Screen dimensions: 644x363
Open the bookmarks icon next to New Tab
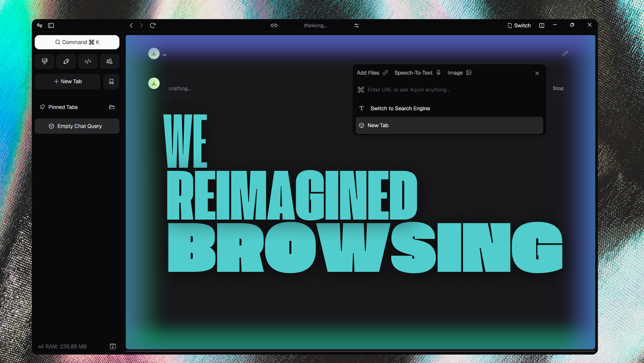click(x=111, y=81)
